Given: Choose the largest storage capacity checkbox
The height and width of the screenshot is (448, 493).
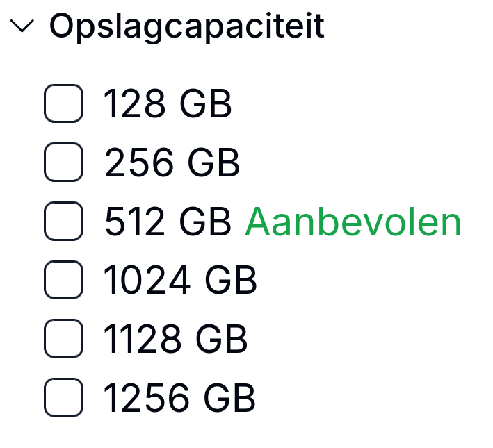Looking at the screenshot, I should coord(64,399).
